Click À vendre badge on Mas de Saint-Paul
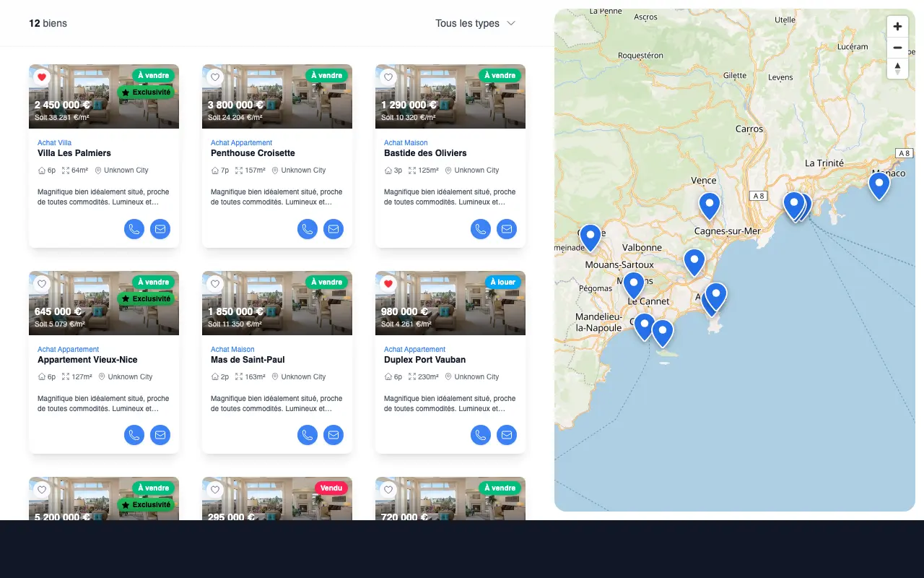Image resolution: width=924 pixels, height=578 pixels. click(326, 282)
